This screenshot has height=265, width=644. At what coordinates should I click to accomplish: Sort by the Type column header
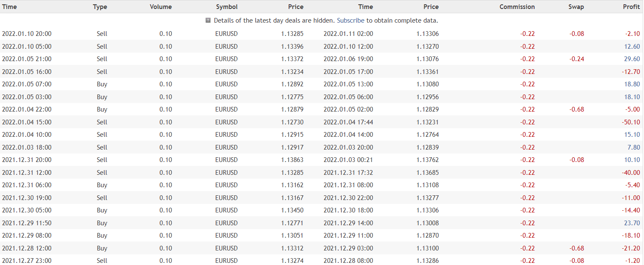(100, 7)
